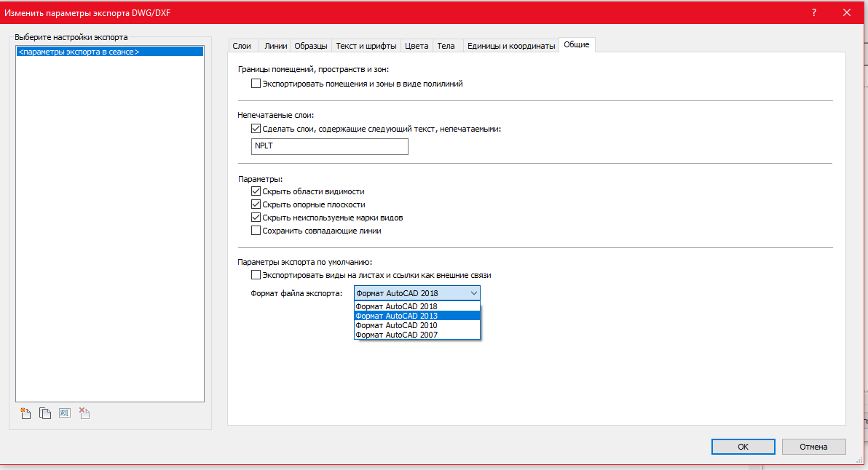Click the rename export setup icon
The width and height of the screenshot is (868, 470).
pyautogui.click(x=65, y=413)
